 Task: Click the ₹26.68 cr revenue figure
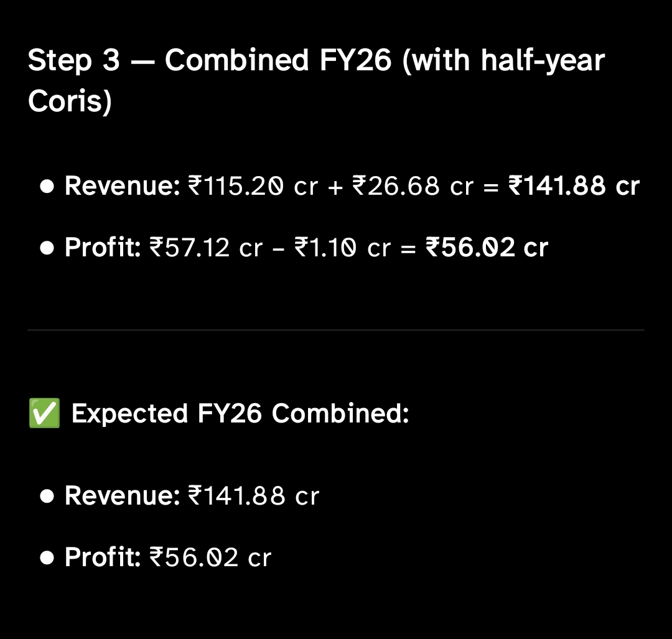click(413, 187)
